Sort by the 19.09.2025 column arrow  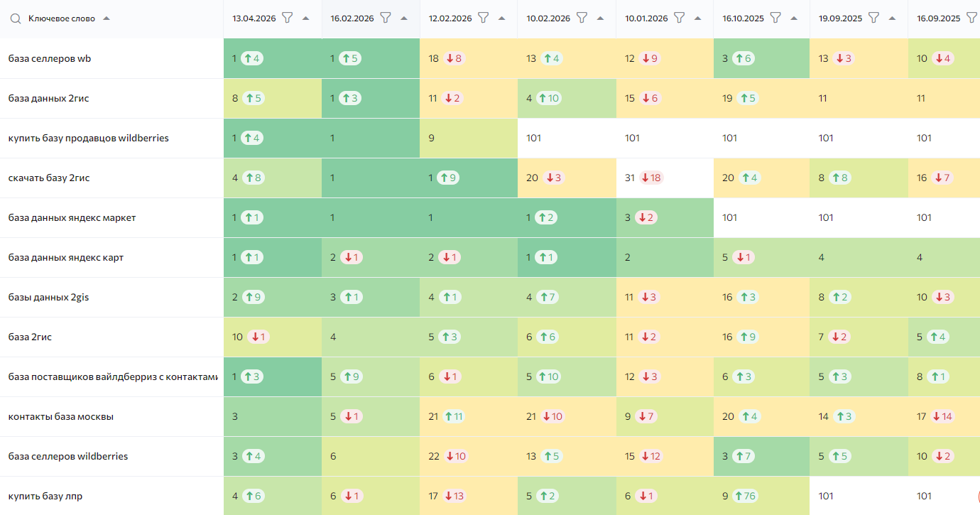point(893,18)
